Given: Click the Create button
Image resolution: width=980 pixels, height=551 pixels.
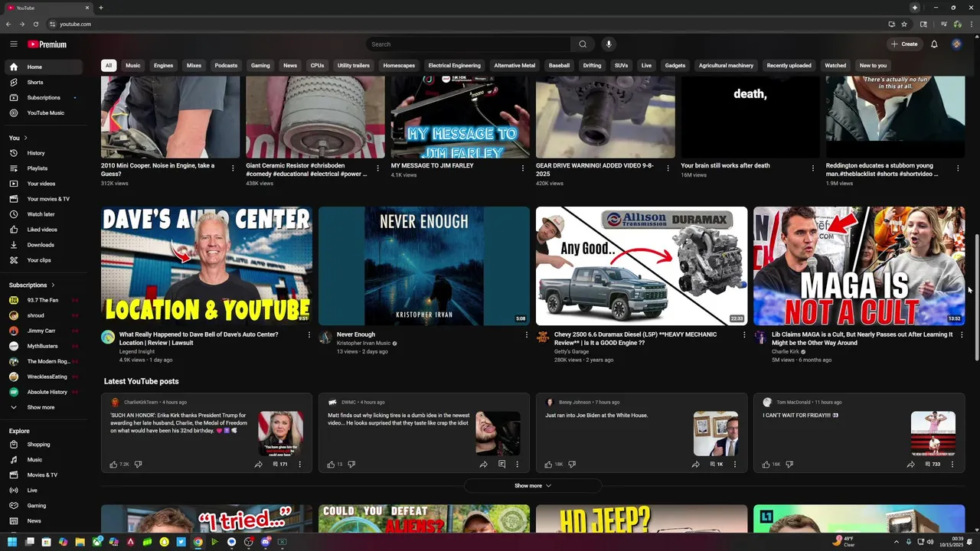Looking at the screenshot, I should click(904, 44).
